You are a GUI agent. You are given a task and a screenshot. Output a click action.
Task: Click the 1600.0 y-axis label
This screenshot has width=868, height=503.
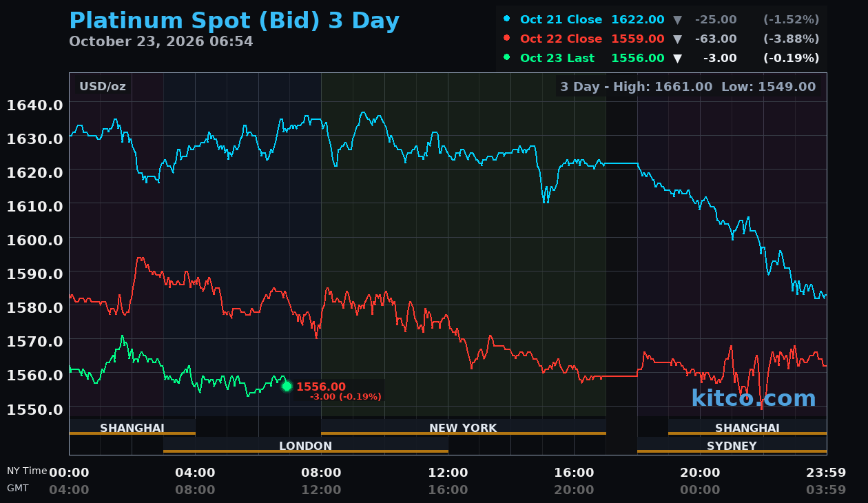coord(34,240)
